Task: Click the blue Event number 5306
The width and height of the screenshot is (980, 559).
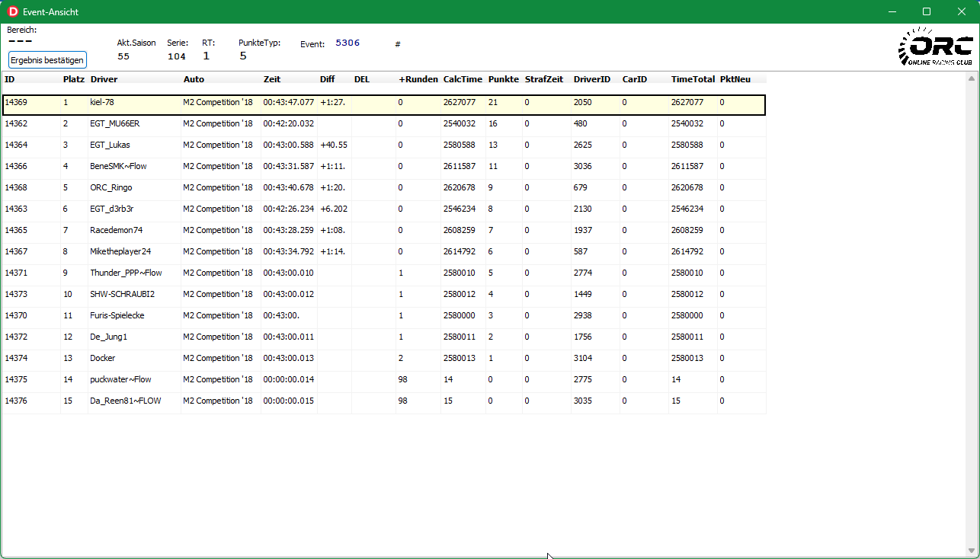Action: tap(347, 43)
